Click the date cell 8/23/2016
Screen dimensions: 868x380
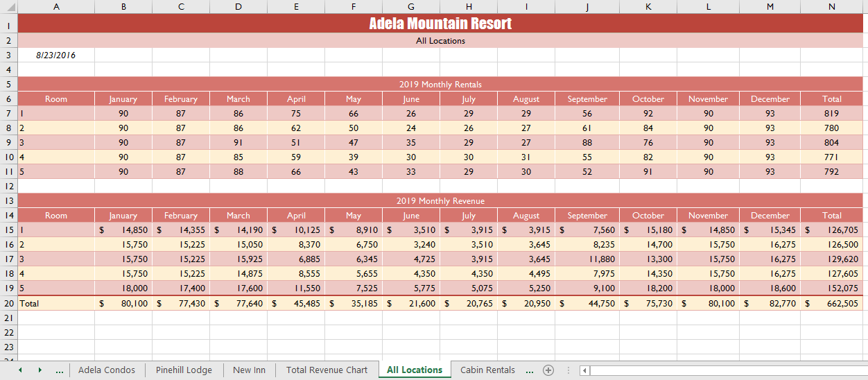pyautogui.click(x=56, y=55)
